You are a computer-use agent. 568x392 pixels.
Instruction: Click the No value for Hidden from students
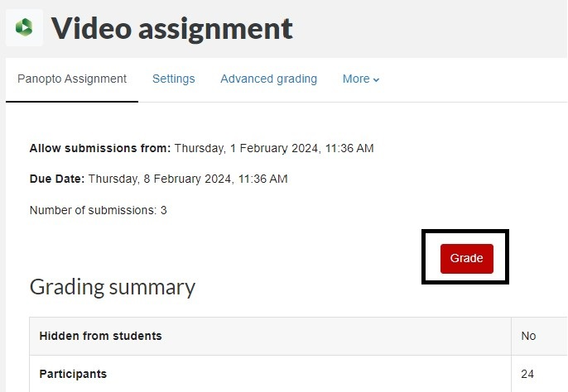(x=528, y=336)
